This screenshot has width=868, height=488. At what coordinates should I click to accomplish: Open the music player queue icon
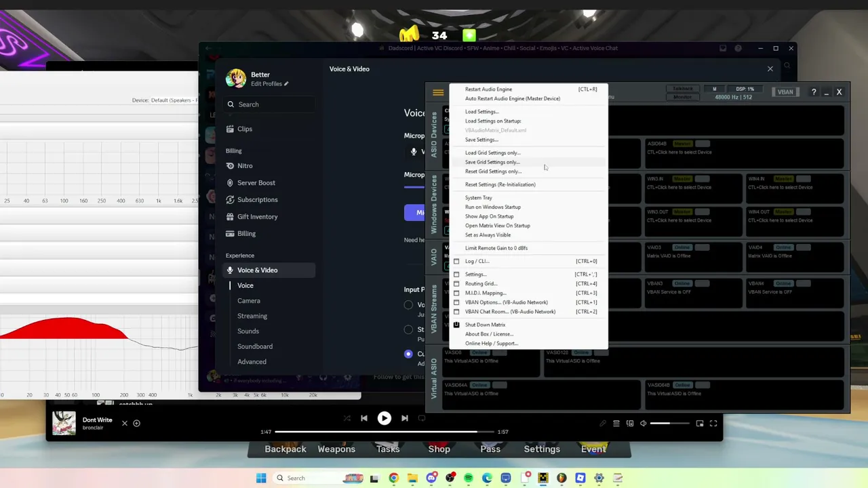(x=616, y=424)
